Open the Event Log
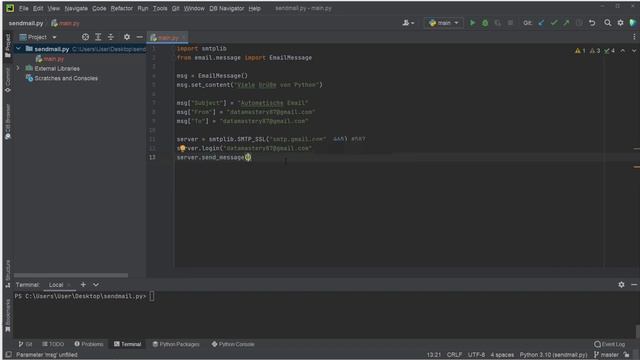This screenshot has width=640, height=360. click(x=610, y=344)
